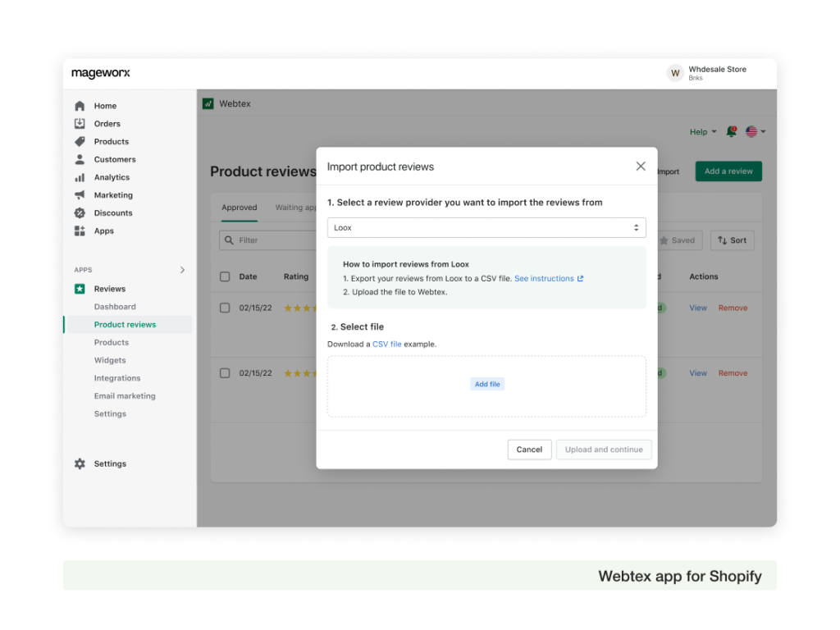Image resolution: width=840 pixels, height=630 pixels.
Task: Click the green Webtex app icon
Action: tap(208, 103)
